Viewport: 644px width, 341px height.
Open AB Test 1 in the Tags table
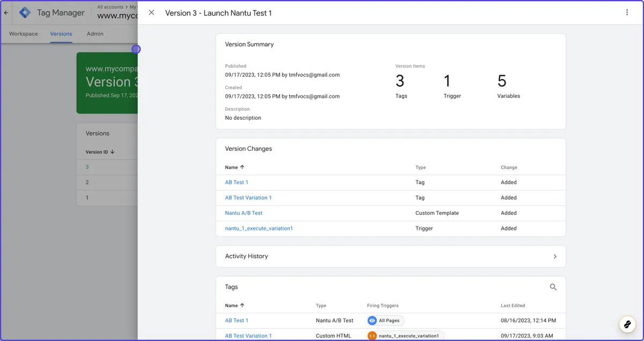(x=237, y=321)
